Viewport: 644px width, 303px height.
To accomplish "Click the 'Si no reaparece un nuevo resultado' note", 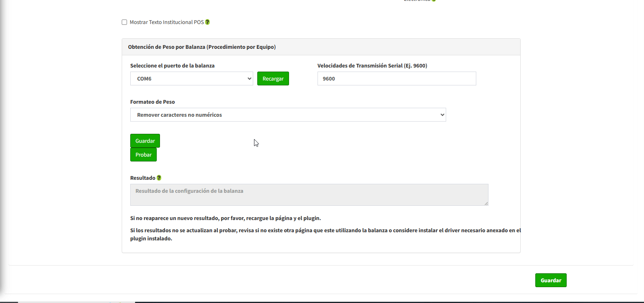I will (226, 218).
